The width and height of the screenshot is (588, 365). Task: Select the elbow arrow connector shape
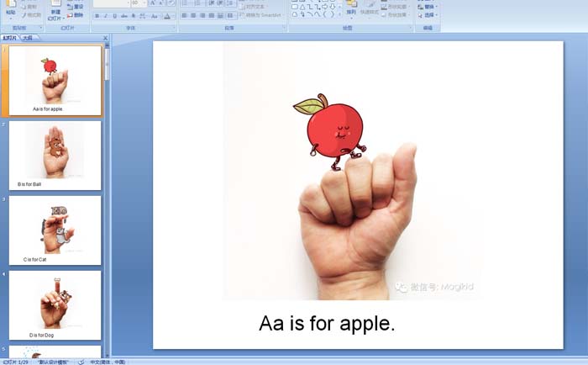[x=318, y=7]
